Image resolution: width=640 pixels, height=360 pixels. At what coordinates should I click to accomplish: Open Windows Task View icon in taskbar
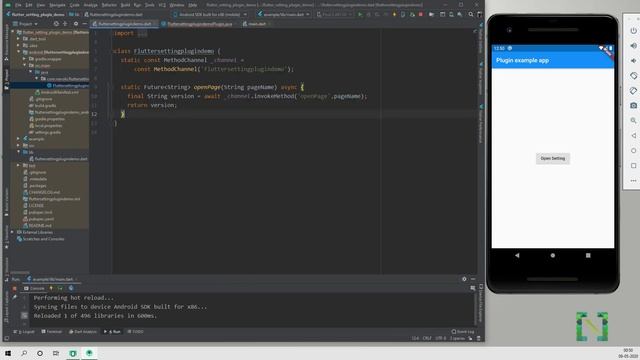[56, 353]
